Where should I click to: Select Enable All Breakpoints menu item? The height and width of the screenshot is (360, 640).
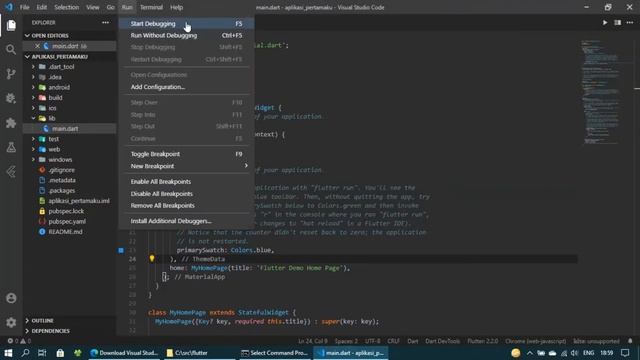click(x=187, y=182)
